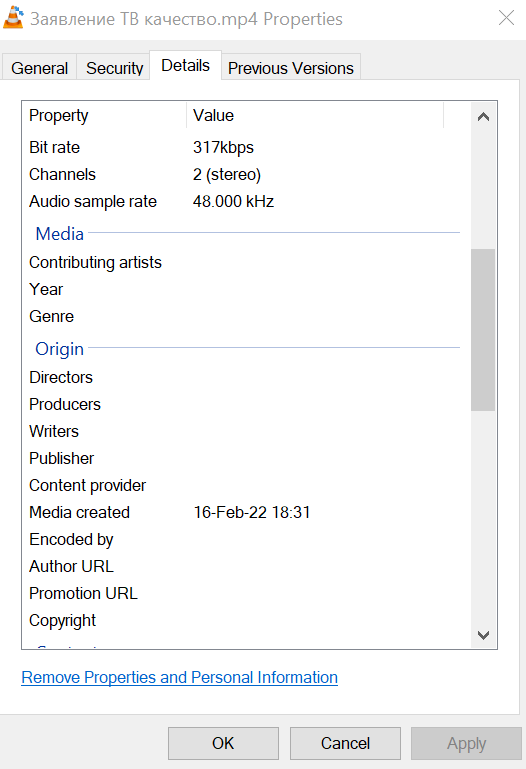The width and height of the screenshot is (526, 769).
Task: Open Remove Properties and Personal Information link
Action: [179, 677]
